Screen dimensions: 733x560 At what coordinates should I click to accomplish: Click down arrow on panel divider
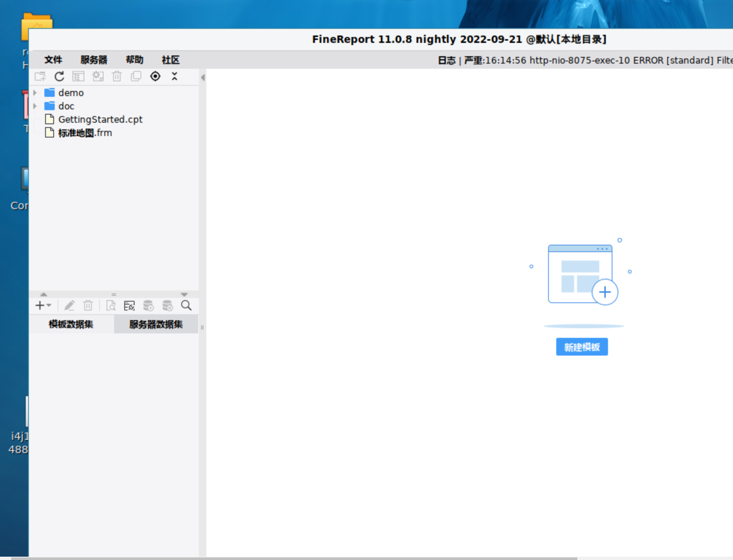(184, 294)
